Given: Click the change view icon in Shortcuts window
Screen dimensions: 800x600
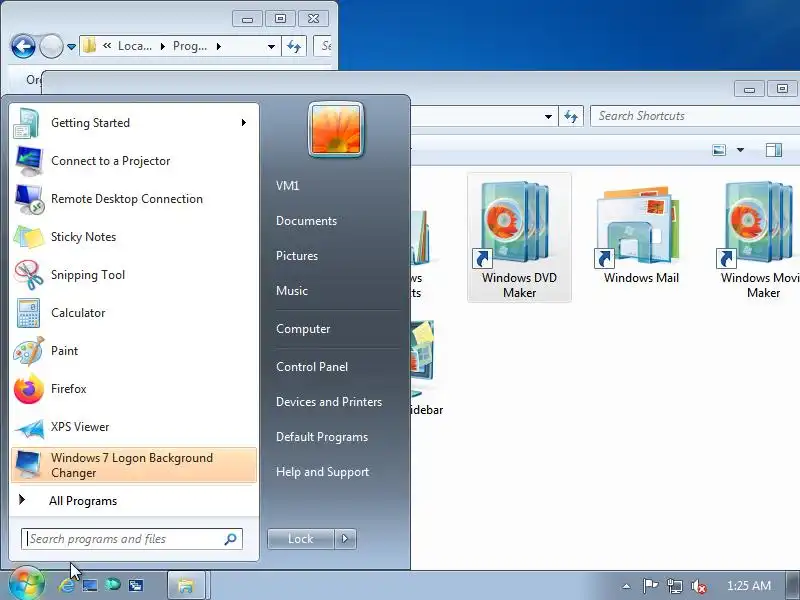Looking at the screenshot, I should tap(719, 150).
